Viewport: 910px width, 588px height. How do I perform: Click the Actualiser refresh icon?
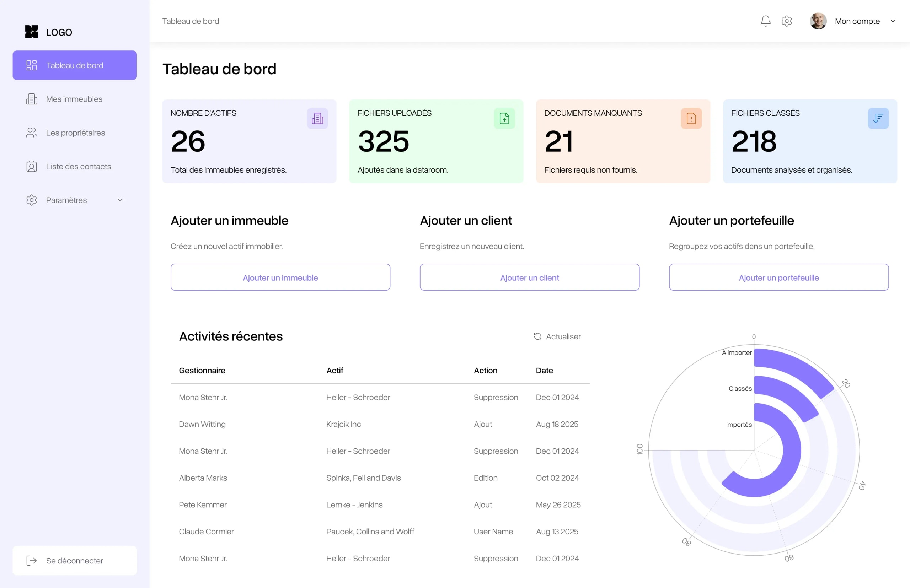[537, 336]
